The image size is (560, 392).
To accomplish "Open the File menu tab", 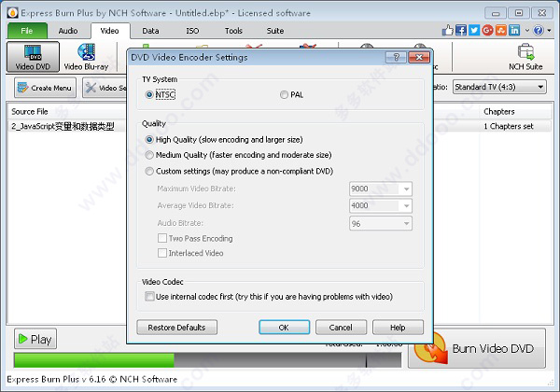I will pos(27,31).
